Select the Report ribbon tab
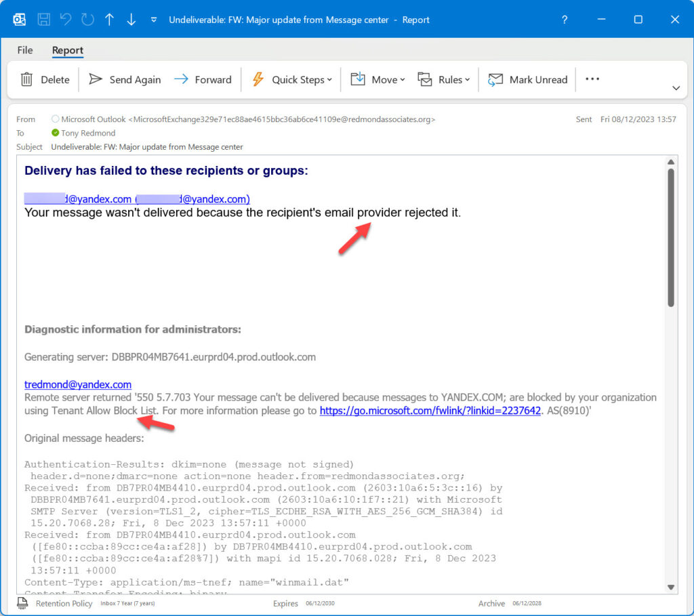694x616 pixels. click(67, 50)
